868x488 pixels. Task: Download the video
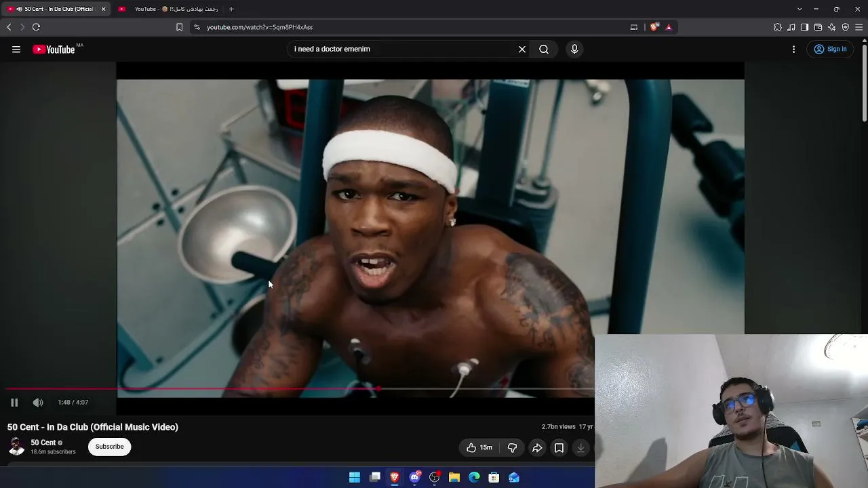click(x=580, y=447)
